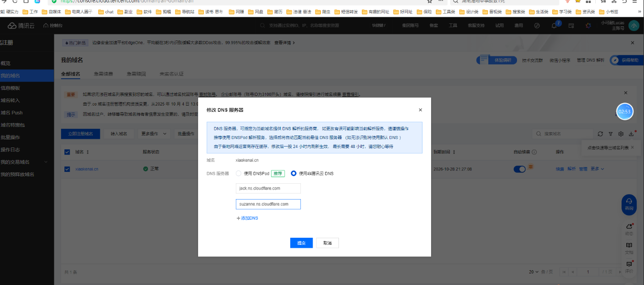This screenshot has width=644, height=285.
Task: Expand the 更多操作 dropdown
Action: 154,134
